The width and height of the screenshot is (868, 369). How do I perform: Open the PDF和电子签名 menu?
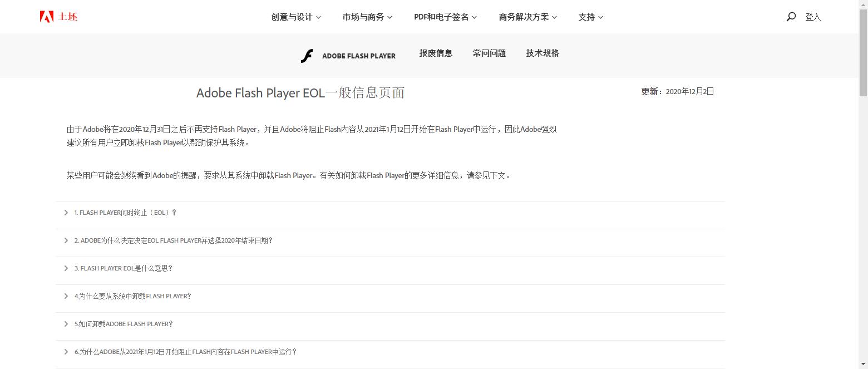click(445, 17)
